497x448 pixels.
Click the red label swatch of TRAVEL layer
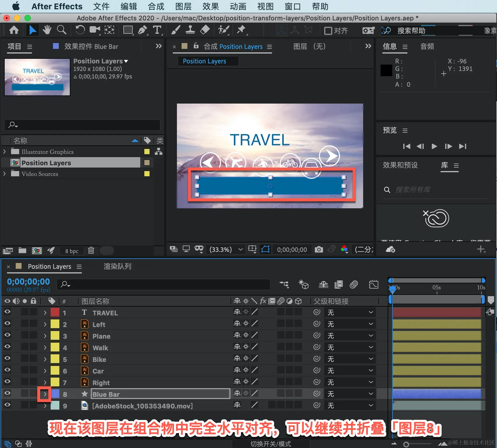point(55,312)
